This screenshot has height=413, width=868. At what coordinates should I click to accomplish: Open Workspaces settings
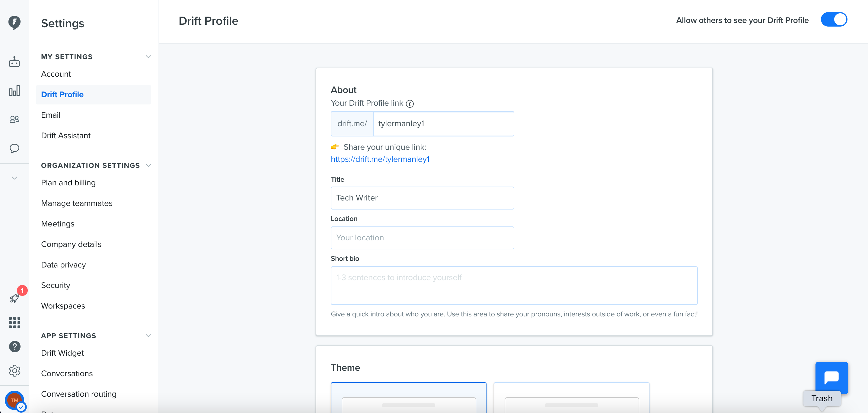click(63, 306)
